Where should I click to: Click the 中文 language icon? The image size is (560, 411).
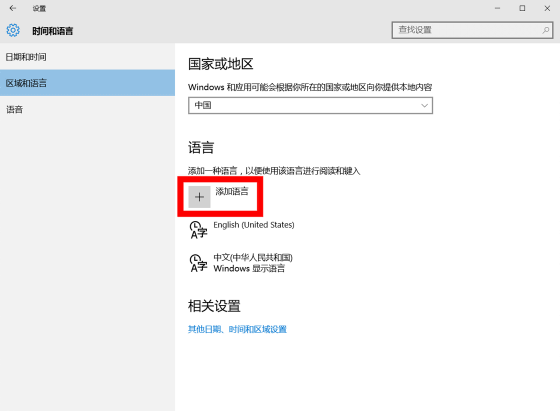(x=198, y=263)
